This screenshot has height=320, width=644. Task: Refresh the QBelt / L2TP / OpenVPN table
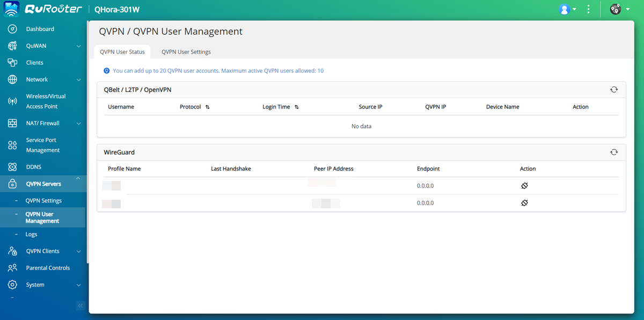pyautogui.click(x=614, y=90)
